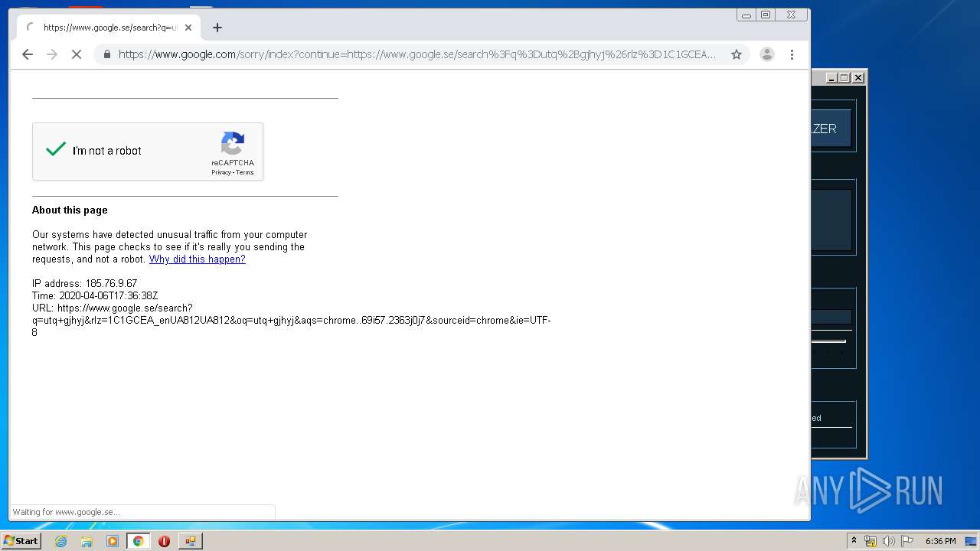Open the media player taskbar icon

tap(113, 541)
